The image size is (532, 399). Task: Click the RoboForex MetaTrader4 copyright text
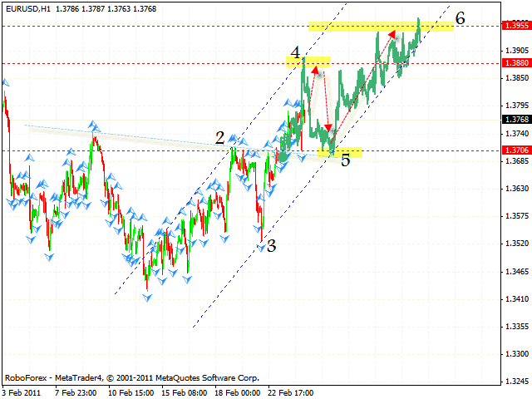click(131, 377)
